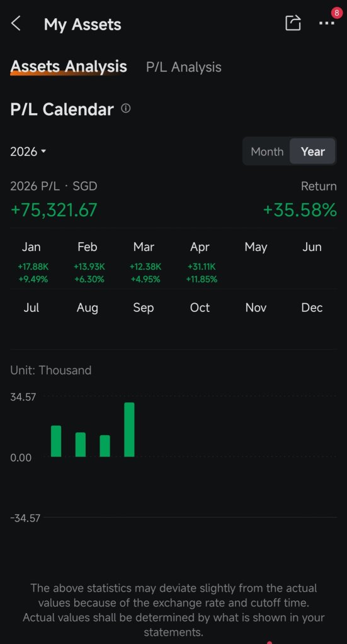Viewport: 347px width, 644px height.
Task: Open February P/L details
Action: tap(88, 263)
